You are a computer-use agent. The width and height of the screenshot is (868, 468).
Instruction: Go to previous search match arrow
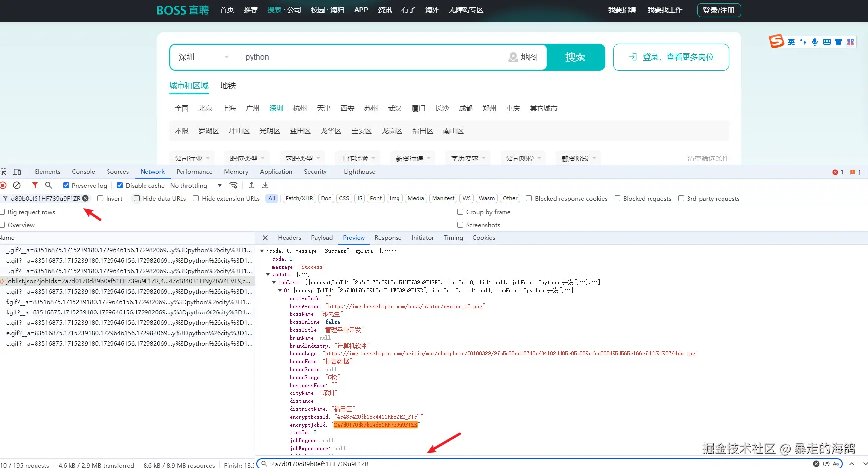coord(852,464)
